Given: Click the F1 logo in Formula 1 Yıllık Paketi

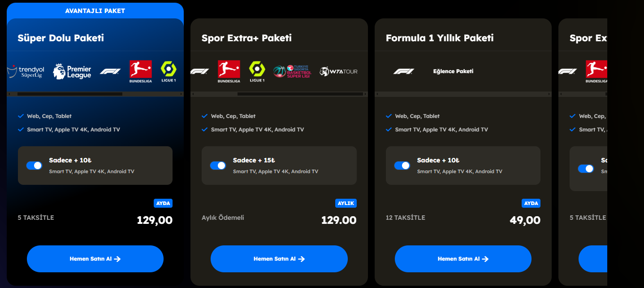Looking at the screenshot, I should (404, 71).
